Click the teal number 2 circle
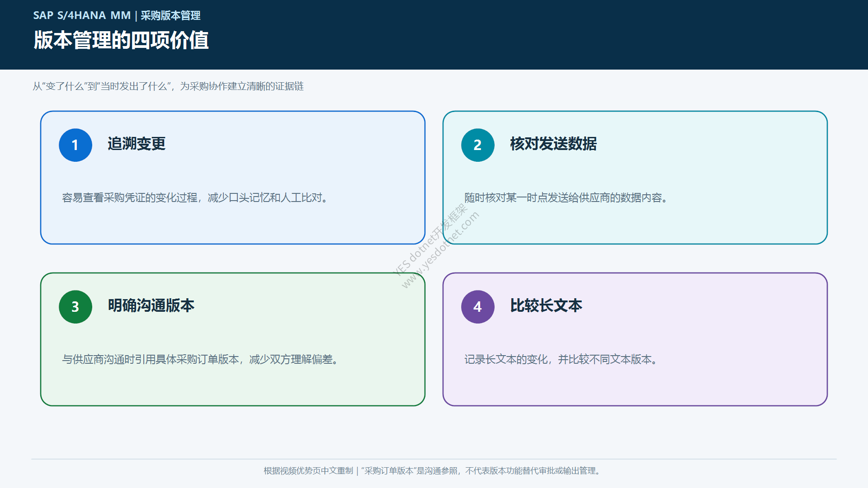 pyautogui.click(x=478, y=145)
